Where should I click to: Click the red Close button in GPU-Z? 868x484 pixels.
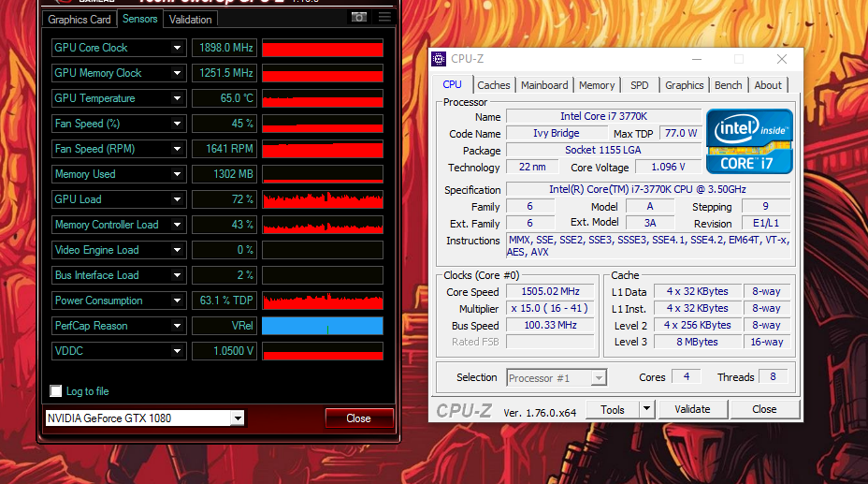coord(359,418)
